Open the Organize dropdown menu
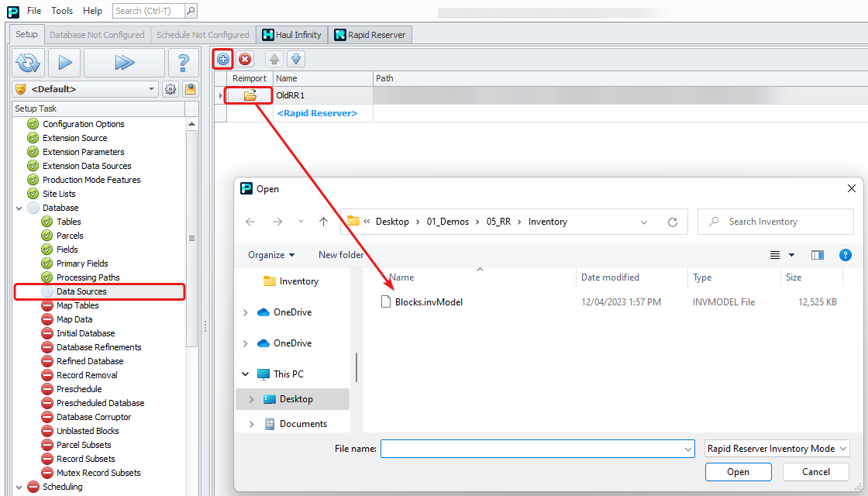Image resolution: width=868 pixels, height=496 pixels. point(271,255)
